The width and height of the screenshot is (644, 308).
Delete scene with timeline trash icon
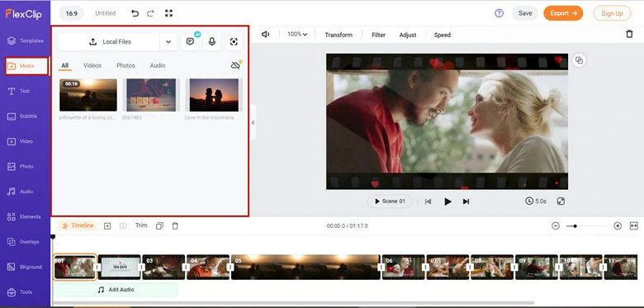click(x=175, y=226)
